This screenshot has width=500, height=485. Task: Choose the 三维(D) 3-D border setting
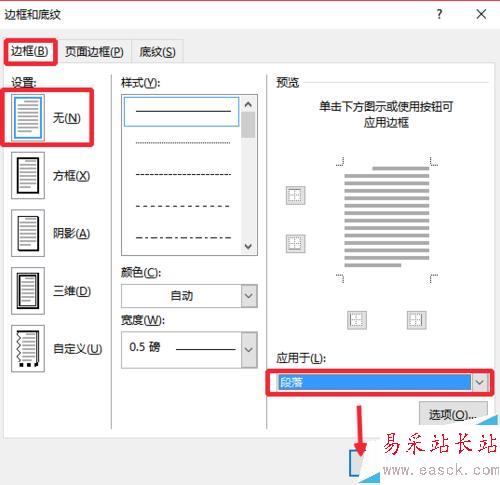point(28,291)
